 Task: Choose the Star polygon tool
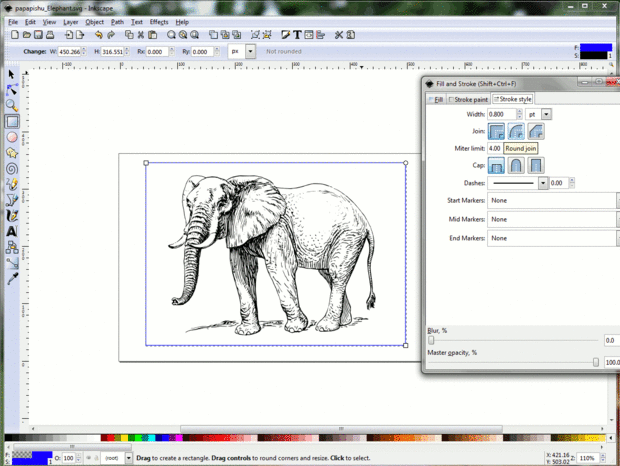click(12, 153)
